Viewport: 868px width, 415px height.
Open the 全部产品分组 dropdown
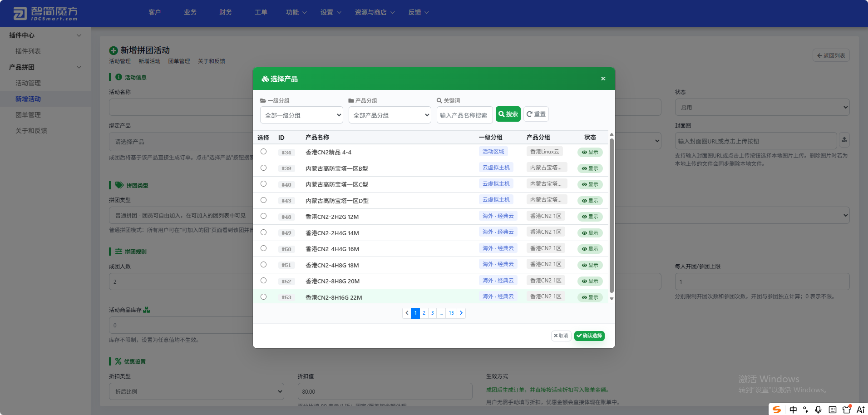[x=390, y=115]
